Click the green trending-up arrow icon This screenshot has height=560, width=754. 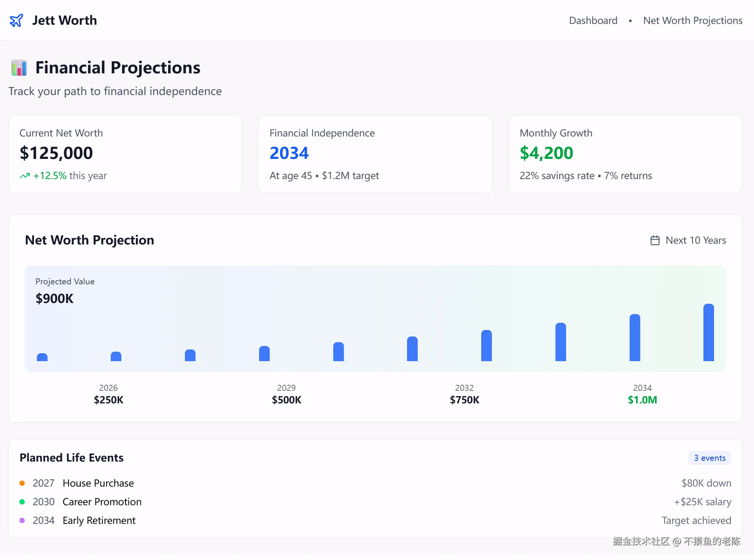[25, 176]
